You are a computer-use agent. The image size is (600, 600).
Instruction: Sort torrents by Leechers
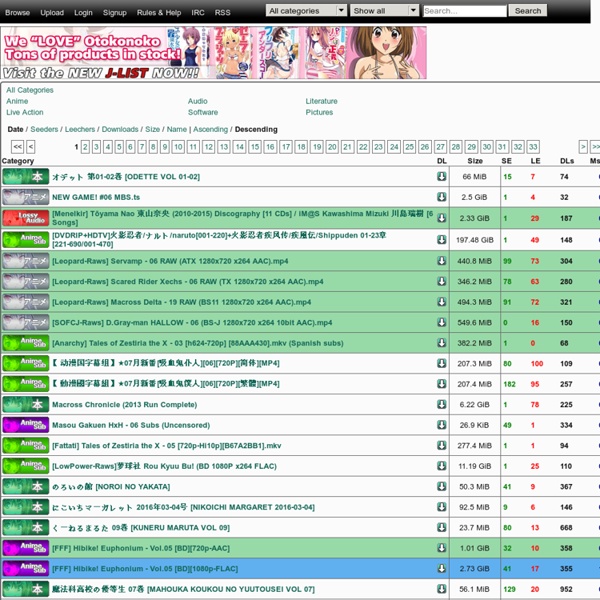tap(80, 129)
